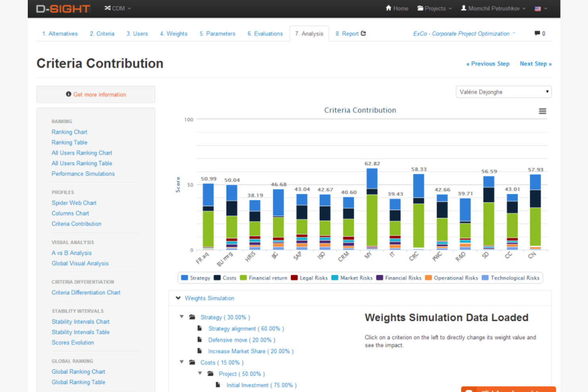Click the folder icon next to Strategy (30.00%)
The width and height of the screenshot is (588, 392).
click(x=192, y=317)
